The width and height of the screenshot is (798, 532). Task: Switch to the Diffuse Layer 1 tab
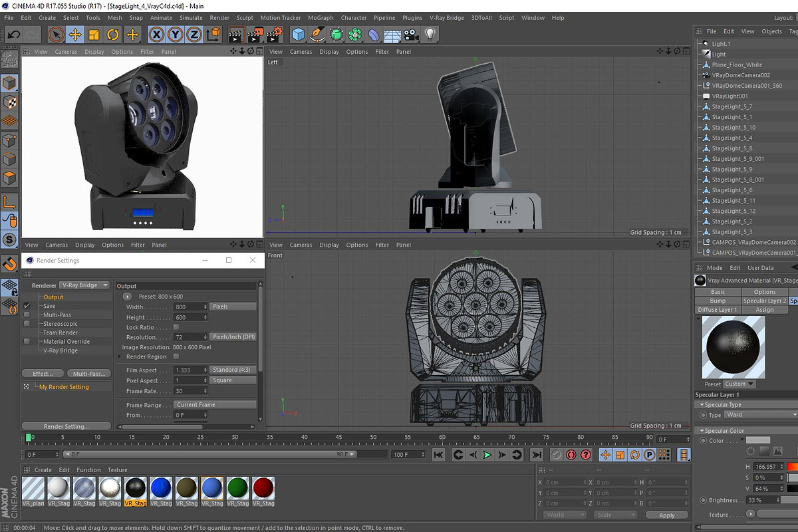tap(717, 310)
